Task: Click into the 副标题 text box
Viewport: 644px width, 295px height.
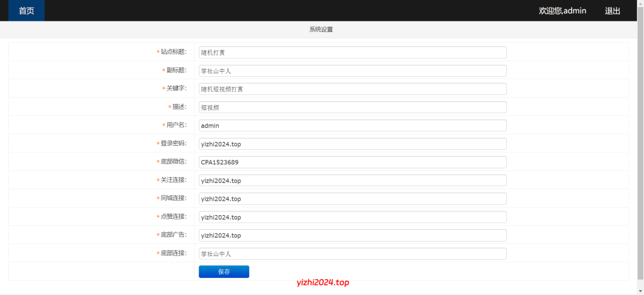Action: (x=352, y=71)
